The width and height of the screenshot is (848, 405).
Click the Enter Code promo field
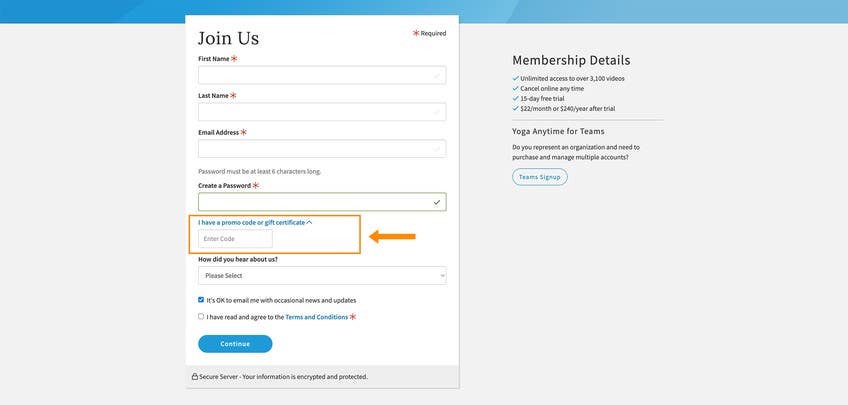[x=235, y=238]
